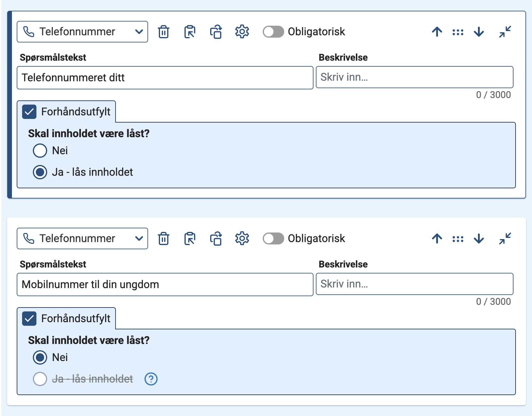Open settings gear for 'Telefonnummeret ditt' question
The width and height of the screenshot is (532, 416).
tap(242, 32)
